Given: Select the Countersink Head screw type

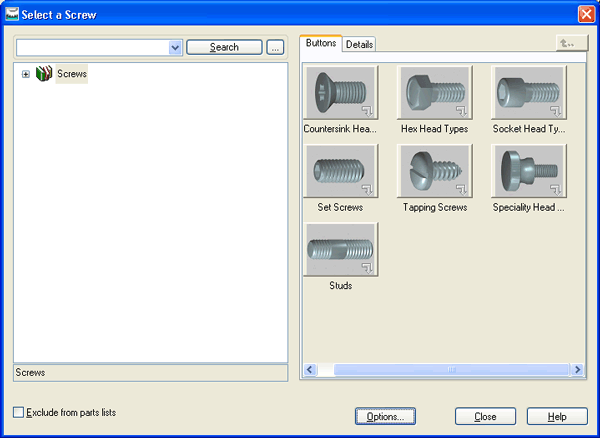Looking at the screenshot, I should [x=340, y=93].
